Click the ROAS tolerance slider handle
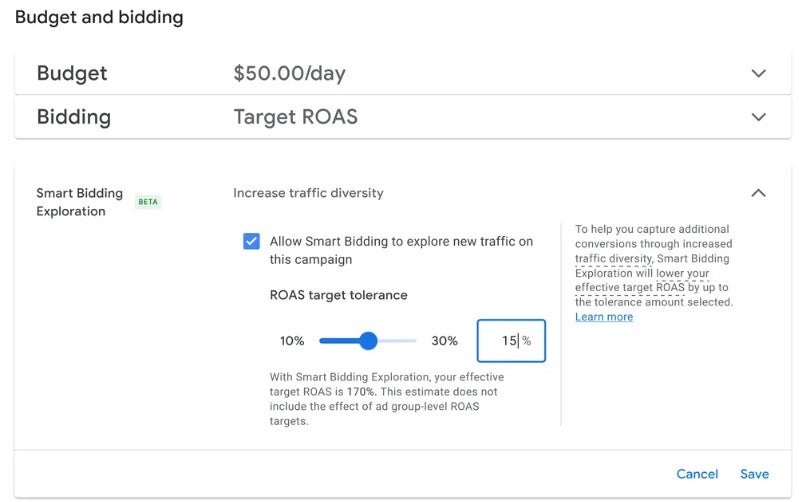The image size is (799, 502). click(368, 341)
